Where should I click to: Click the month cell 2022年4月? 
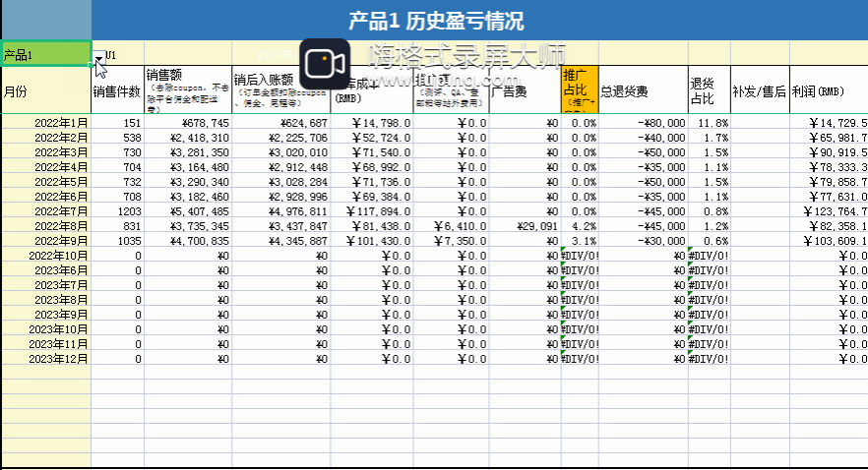point(46,167)
